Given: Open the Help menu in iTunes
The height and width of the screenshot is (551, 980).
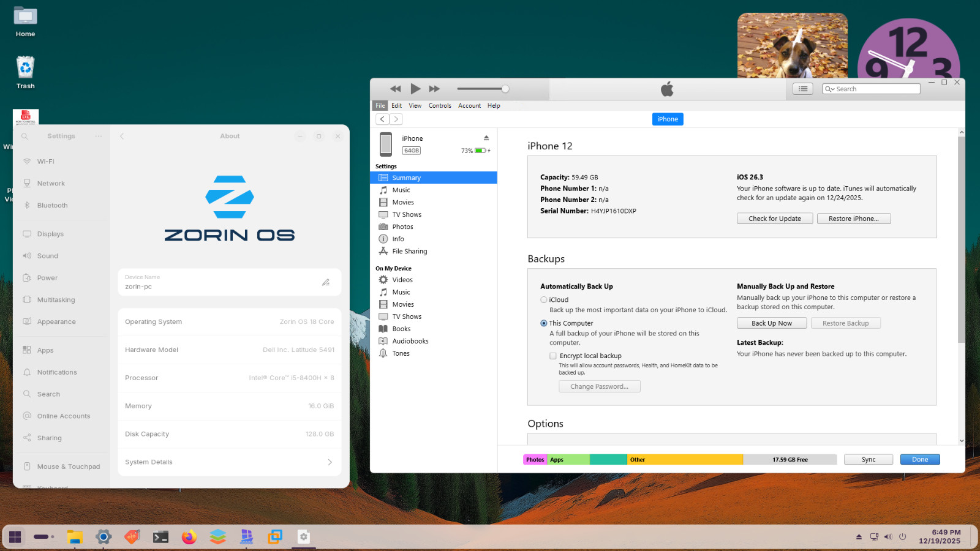Looking at the screenshot, I should pyautogui.click(x=494, y=105).
